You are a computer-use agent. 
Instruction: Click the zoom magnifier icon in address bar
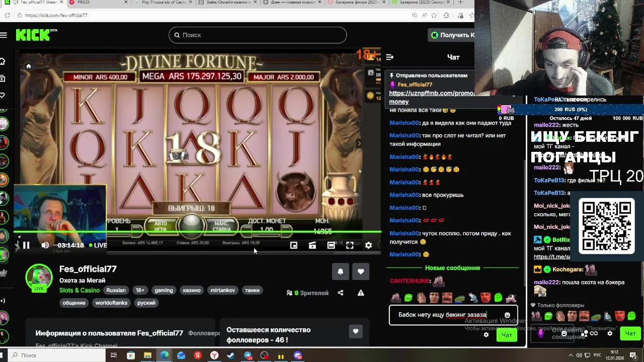(x=415, y=15)
